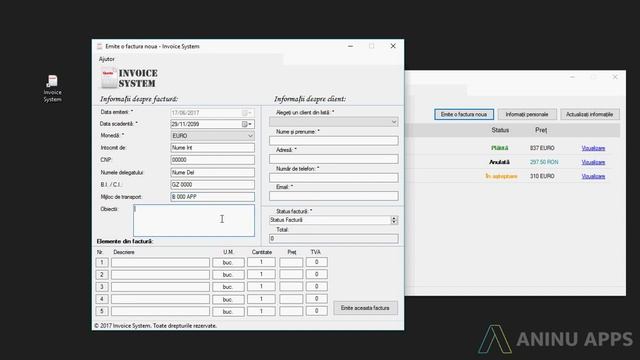Click the CNP input field
The width and height of the screenshot is (640, 360).
tap(212, 160)
